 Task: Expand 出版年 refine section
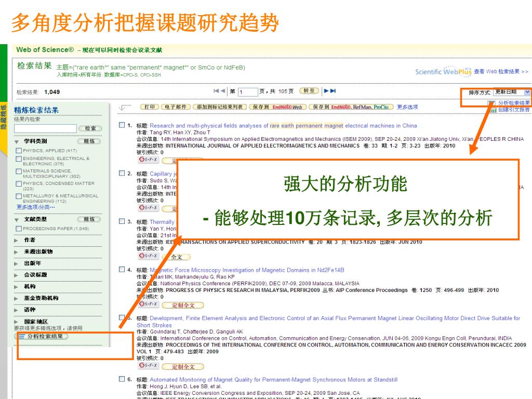tap(16, 263)
